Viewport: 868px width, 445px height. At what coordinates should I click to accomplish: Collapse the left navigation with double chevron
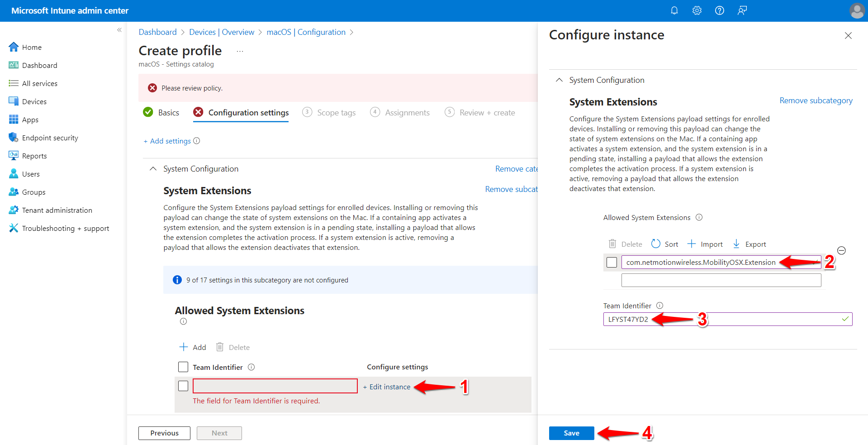[119, 30]
